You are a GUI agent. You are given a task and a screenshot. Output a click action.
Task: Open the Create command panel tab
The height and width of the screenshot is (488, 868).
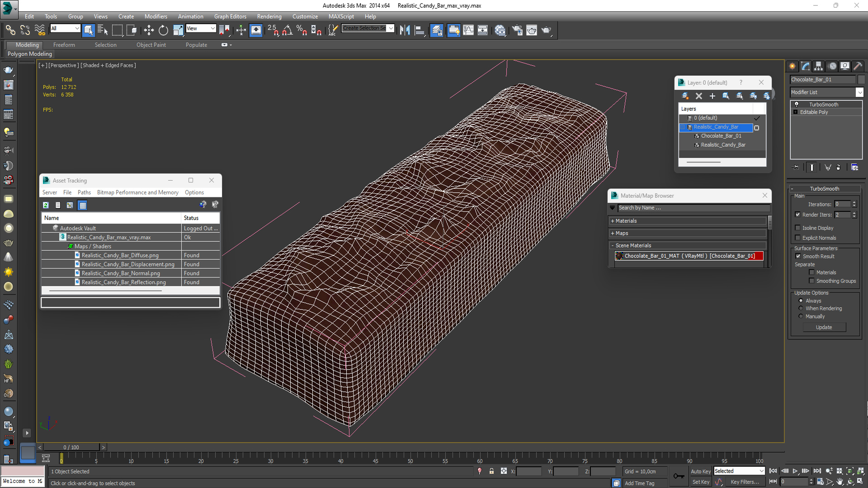[793, 66]
